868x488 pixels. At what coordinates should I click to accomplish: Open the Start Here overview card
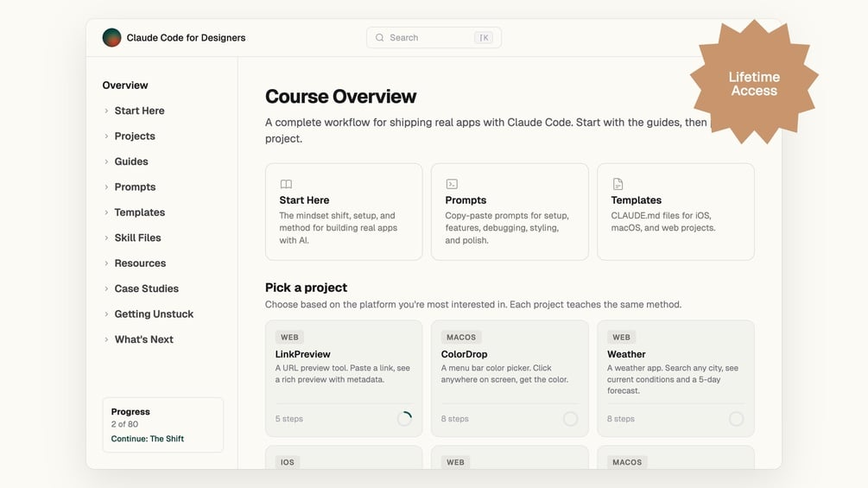tap(344, 212)
